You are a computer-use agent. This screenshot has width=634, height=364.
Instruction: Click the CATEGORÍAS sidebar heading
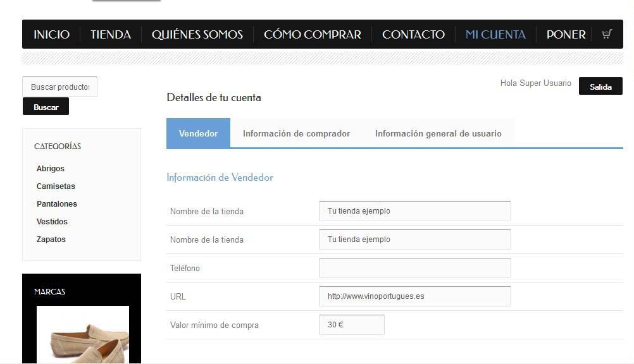click(x=58, y=146)
